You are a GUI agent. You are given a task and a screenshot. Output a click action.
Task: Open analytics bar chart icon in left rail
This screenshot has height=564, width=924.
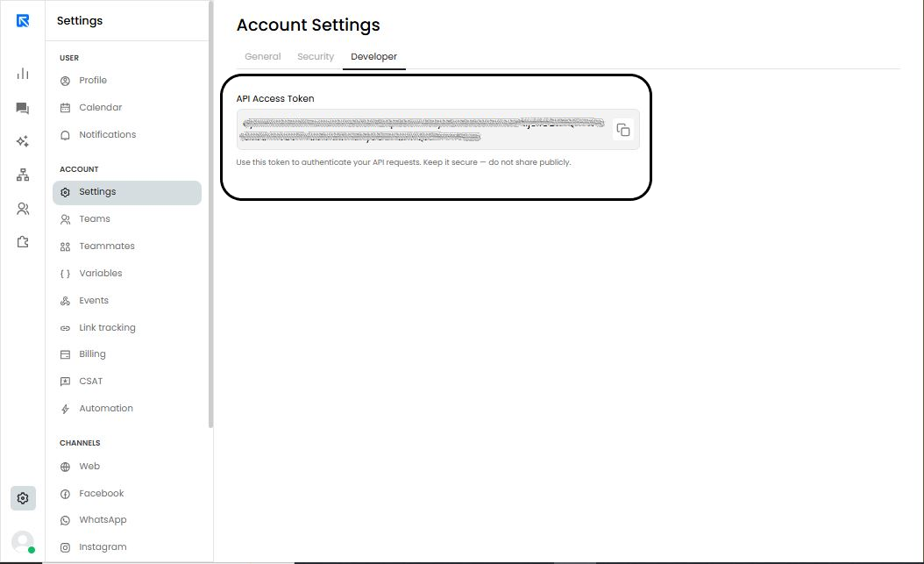(x=23, y=74)
